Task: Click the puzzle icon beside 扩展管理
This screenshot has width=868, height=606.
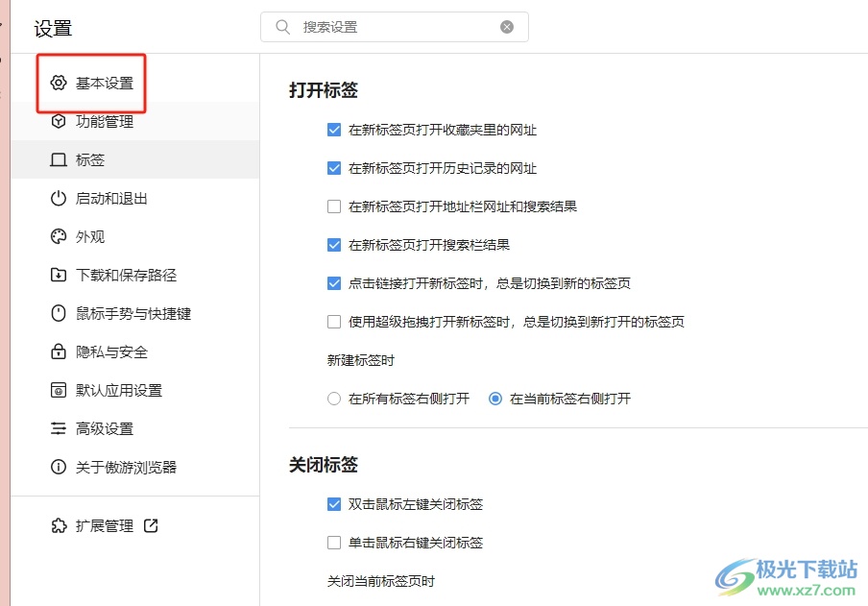Action: [59, 525]
